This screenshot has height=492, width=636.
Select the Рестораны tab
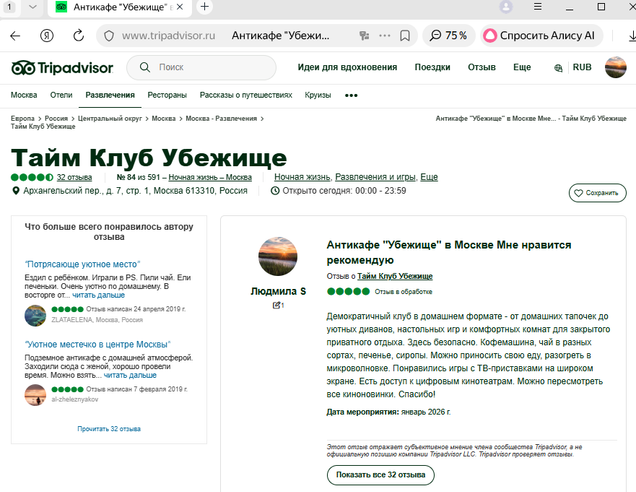(x=167, y=95)
